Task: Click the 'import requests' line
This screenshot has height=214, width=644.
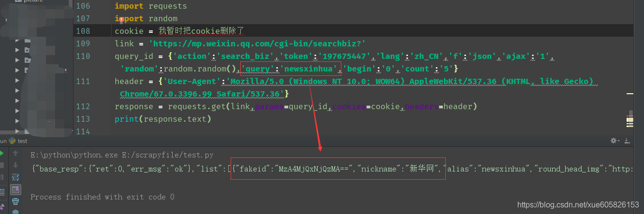Action: tap(151, 6)
